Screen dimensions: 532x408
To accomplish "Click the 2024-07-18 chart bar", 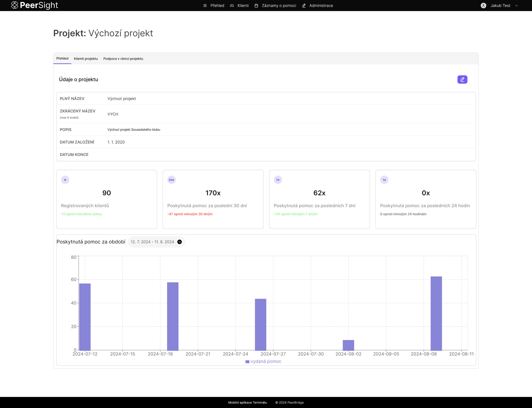I will pyautogui.click(x=173, y=316).
